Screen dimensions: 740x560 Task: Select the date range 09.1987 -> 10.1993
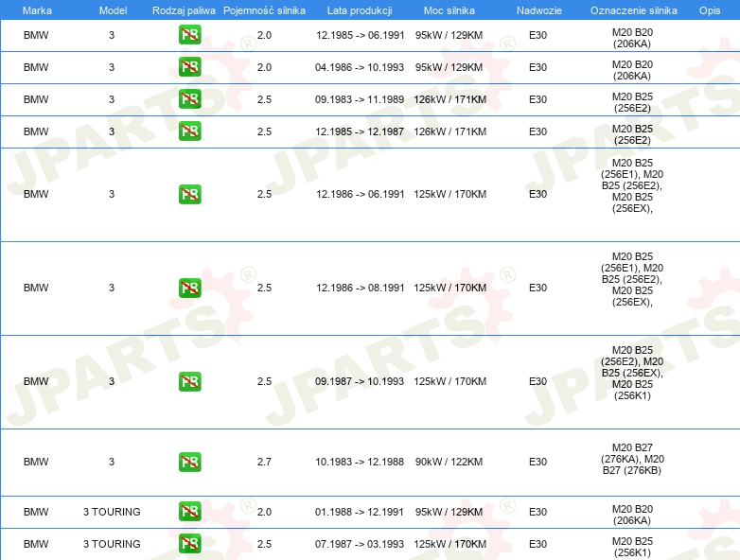pos(360,381)
